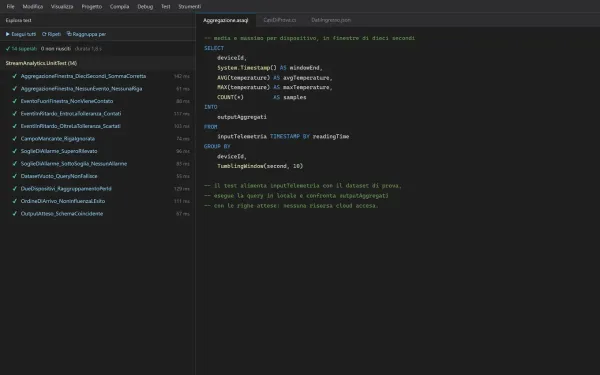Click the 'GROUP BY' keyword
Screen dimensions: 600x375
(217, 147)
